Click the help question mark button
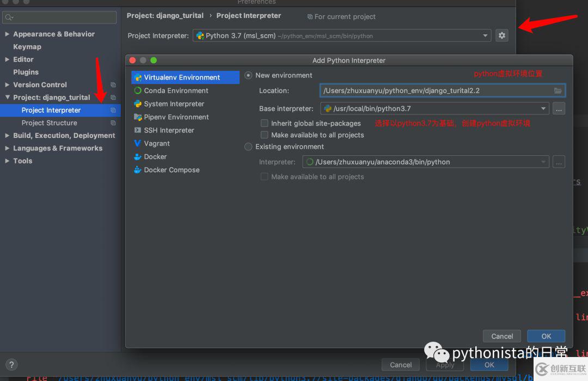 11,365
